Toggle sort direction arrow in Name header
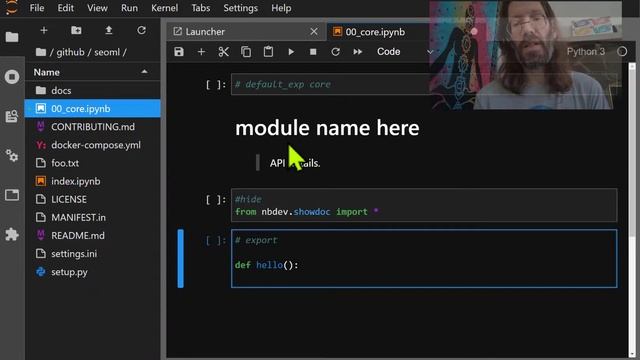Image resolution: width=640 pixels, height=360 pixels. coord(144,72)
